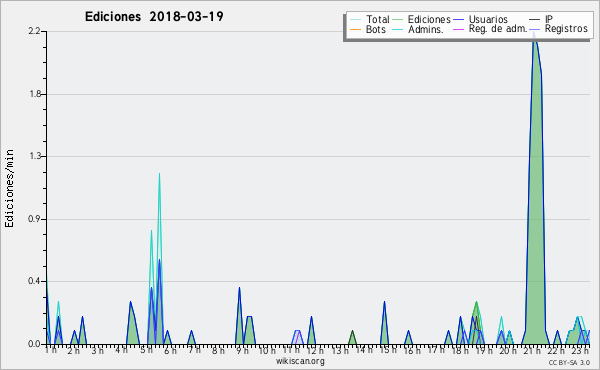The height and width of the screenshot is (370, 600).
Task: Click the 23 h x-axis label
Action: [580, 350]
